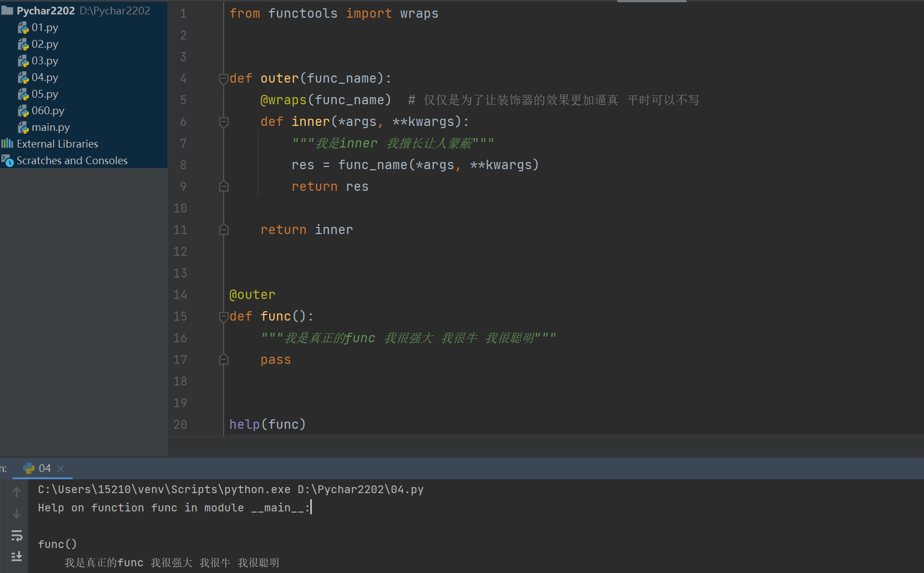
Task: Open 060.py in the project tree
Action: (48, 111)
